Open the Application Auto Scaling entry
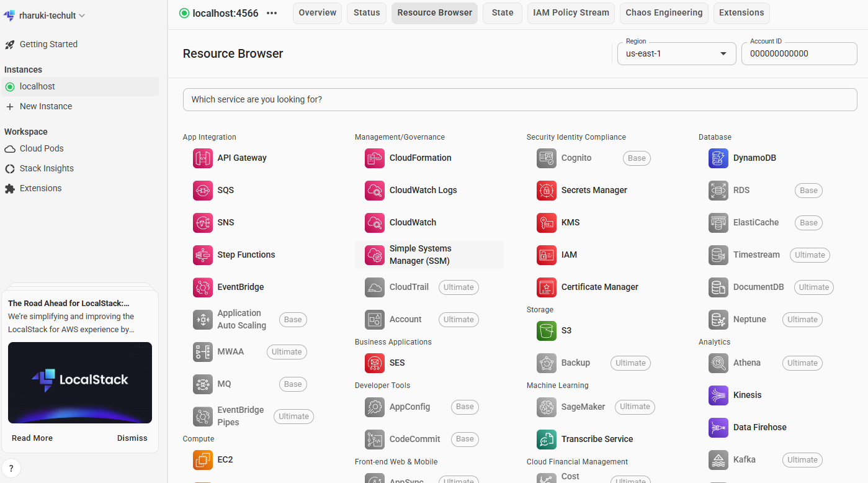Image resolution: width=868 pixels, height=483 pixels. (x=242, y=319)
